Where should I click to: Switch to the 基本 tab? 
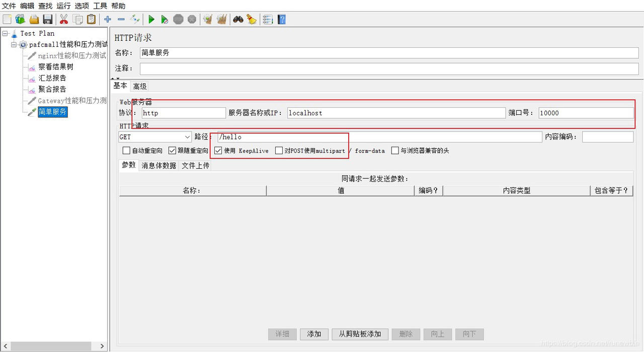point(120,86)
